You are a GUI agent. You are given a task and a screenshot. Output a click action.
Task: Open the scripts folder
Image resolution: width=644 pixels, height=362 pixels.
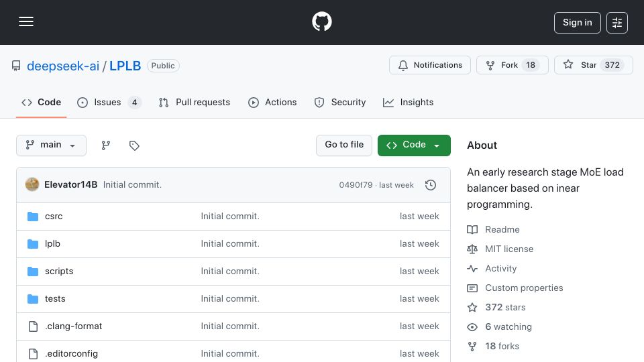click(59, 271)
